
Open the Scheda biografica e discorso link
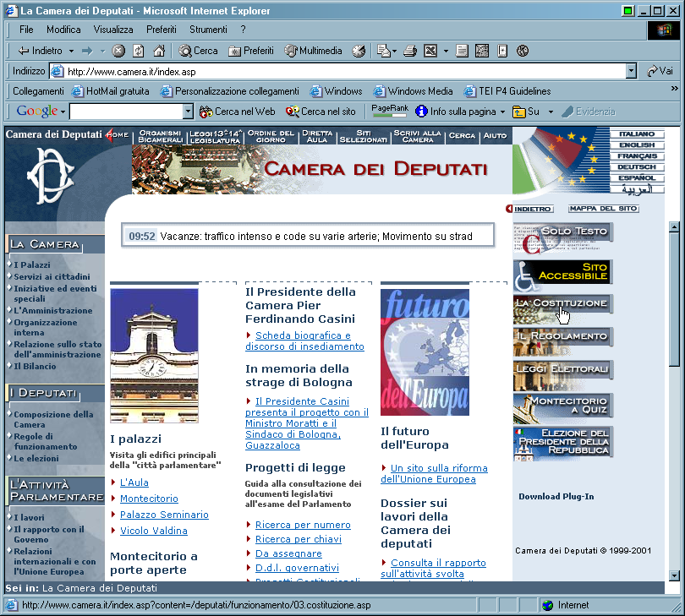click(304, 341)
